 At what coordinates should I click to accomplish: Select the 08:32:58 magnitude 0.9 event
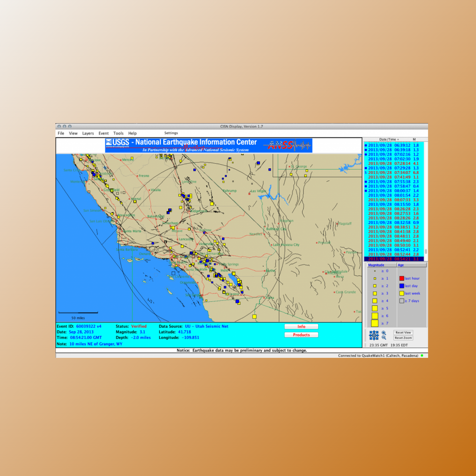coord(394,223)
